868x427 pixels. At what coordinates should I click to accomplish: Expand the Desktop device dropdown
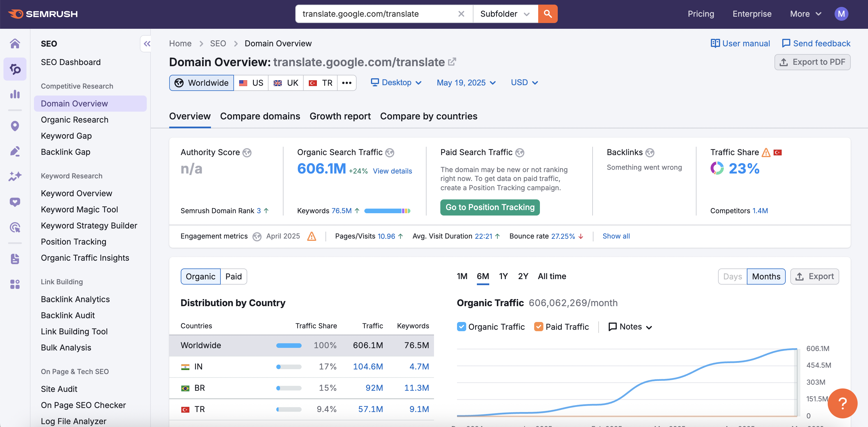pyautogui.click(x=396, y=83)
